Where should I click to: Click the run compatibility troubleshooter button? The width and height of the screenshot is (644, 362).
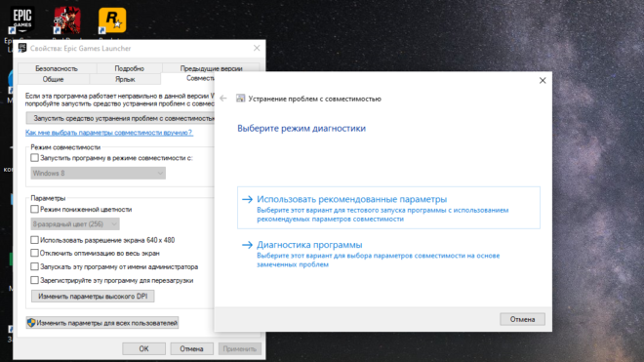click(120, 118)
